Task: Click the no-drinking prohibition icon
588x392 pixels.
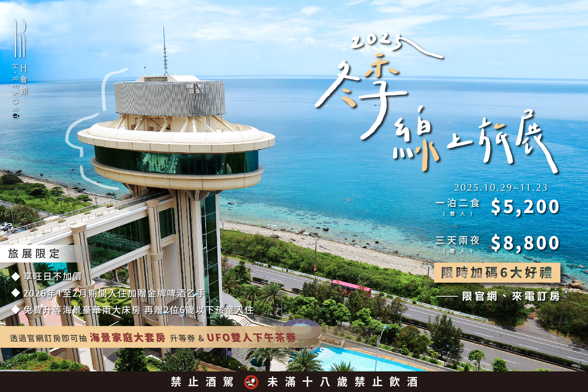Action: 251,382
